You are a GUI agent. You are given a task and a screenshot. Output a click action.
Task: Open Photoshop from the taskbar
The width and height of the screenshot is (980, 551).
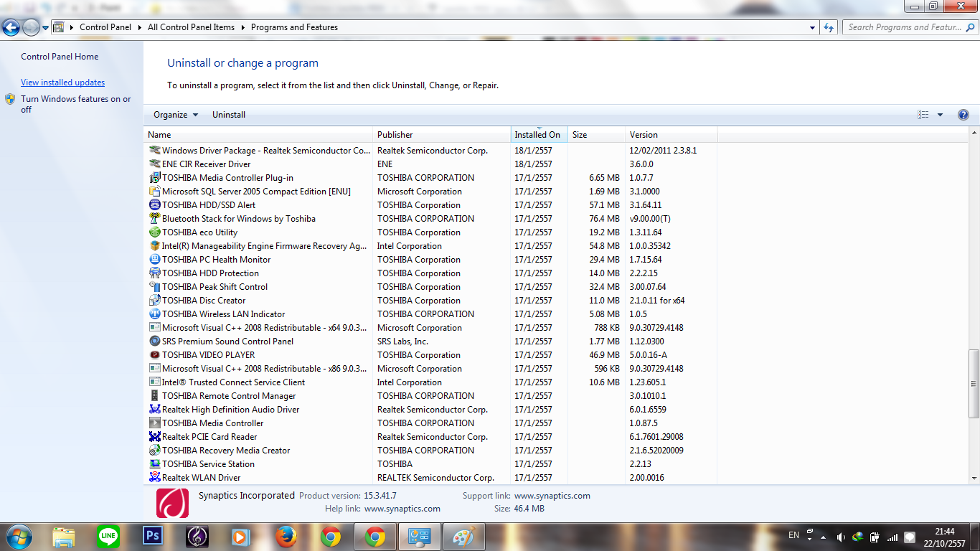pyautogui.click(x=153, y=537)
